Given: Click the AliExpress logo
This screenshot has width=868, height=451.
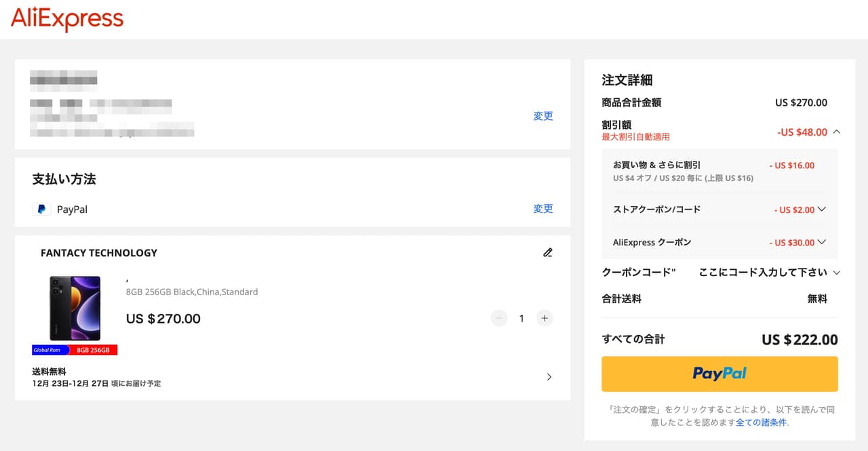Looking at the screenshot, I should pos(67,19).
